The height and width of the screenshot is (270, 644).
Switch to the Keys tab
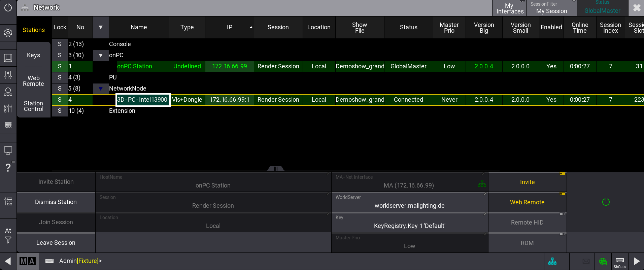[x=33, y=55]
